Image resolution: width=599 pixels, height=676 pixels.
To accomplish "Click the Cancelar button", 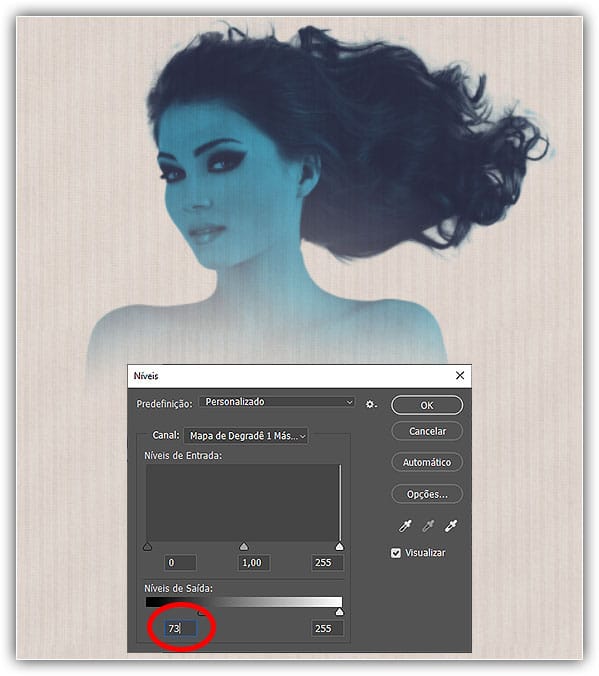I will click(427, 431).
